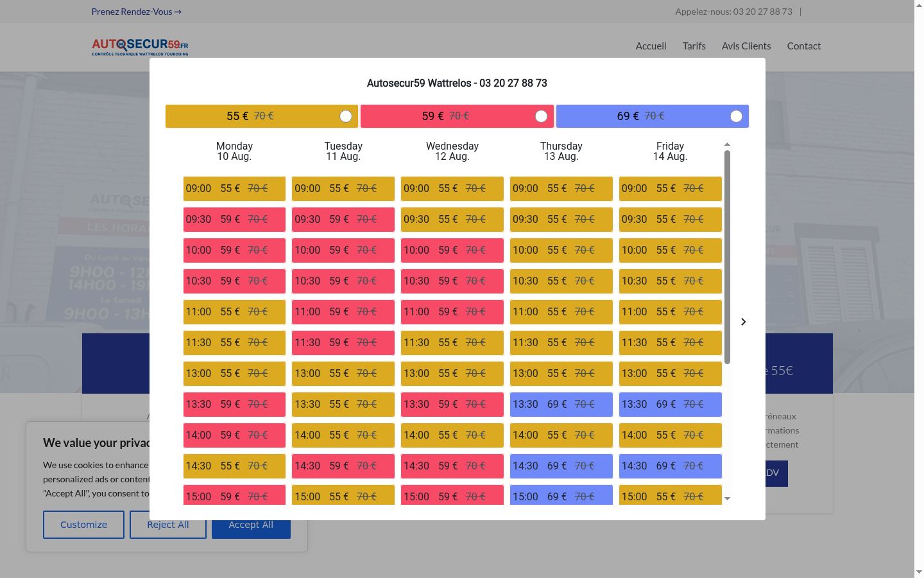The width and height of the screenshot is (924, 578).
Task: Select the Thursday 10:00 slot
Action: click(561, 250)
